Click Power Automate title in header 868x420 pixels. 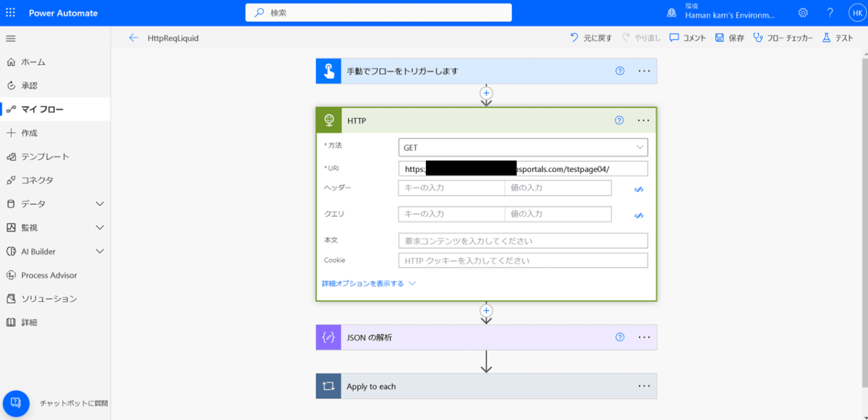pos(63,13)
